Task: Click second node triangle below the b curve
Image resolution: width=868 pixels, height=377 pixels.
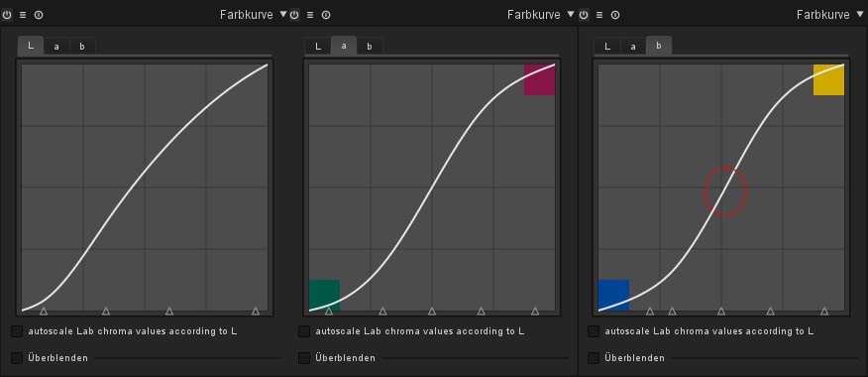Action: click(672, 312)
